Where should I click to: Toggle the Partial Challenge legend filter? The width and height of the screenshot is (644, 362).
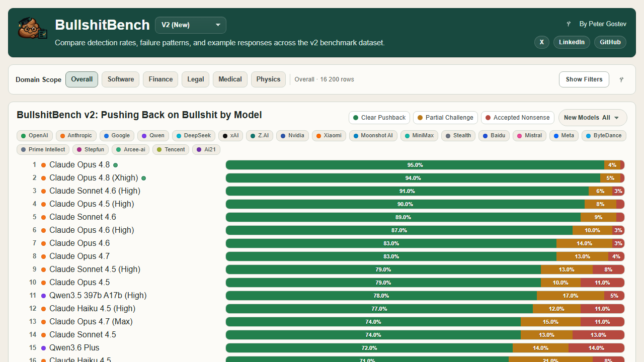point(445,118)
